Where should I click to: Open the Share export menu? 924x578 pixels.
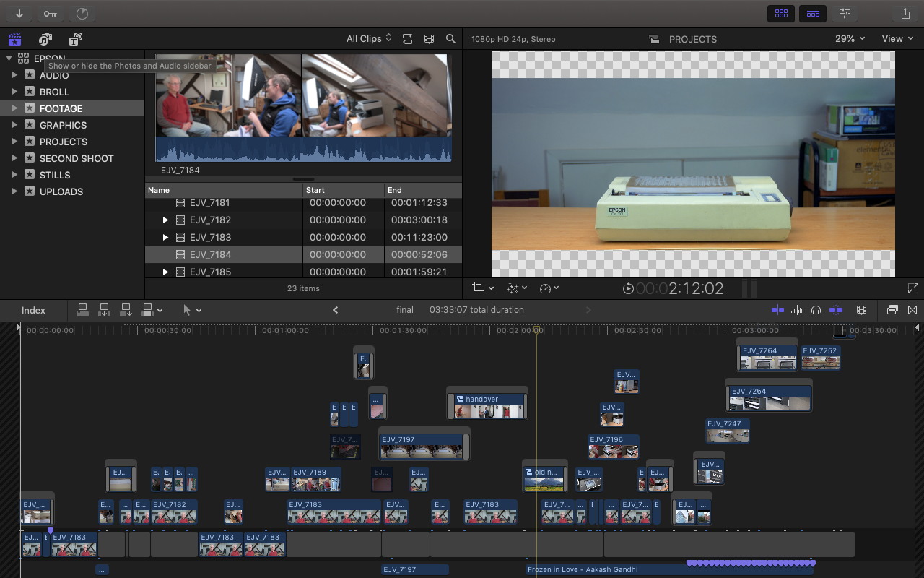906,14
